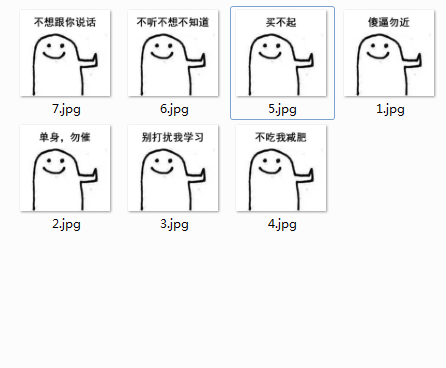Select the thumbnail of 6.jpg
The height and width of the screenshot is (368, 446).
tap(173, 53)
